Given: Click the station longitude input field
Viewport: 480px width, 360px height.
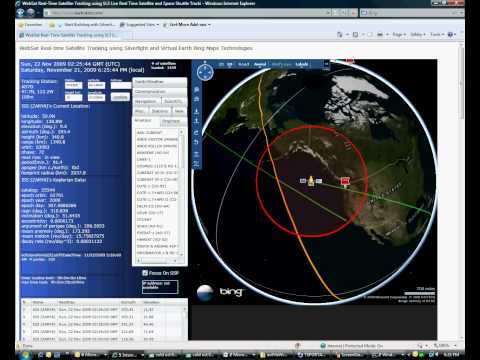Looking at the screenshot, I should (97, 97).
